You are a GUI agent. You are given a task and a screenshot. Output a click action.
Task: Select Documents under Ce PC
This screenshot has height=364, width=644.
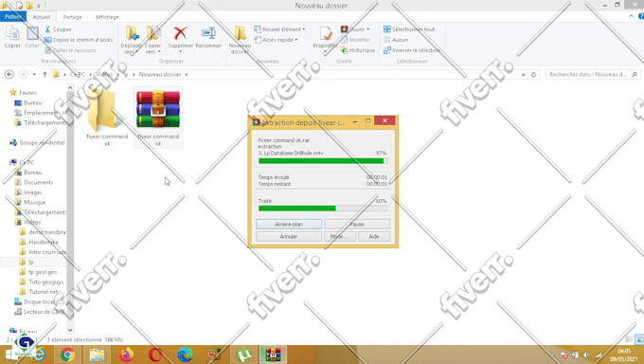pyautogui.click(x=34, y=182)
